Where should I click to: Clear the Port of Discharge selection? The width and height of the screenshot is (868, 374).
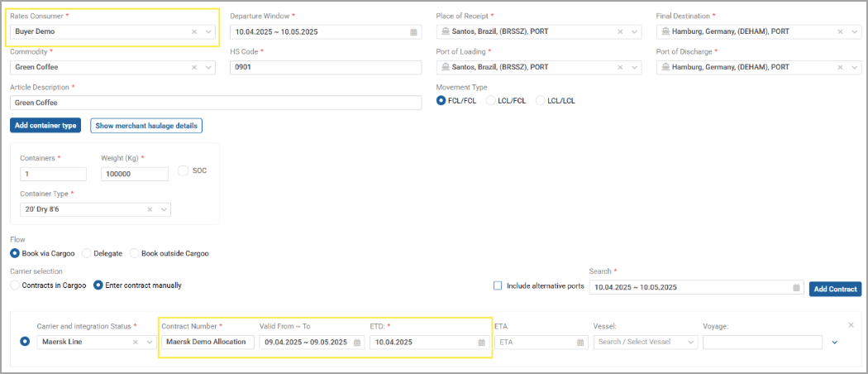[x=841, y=67]
